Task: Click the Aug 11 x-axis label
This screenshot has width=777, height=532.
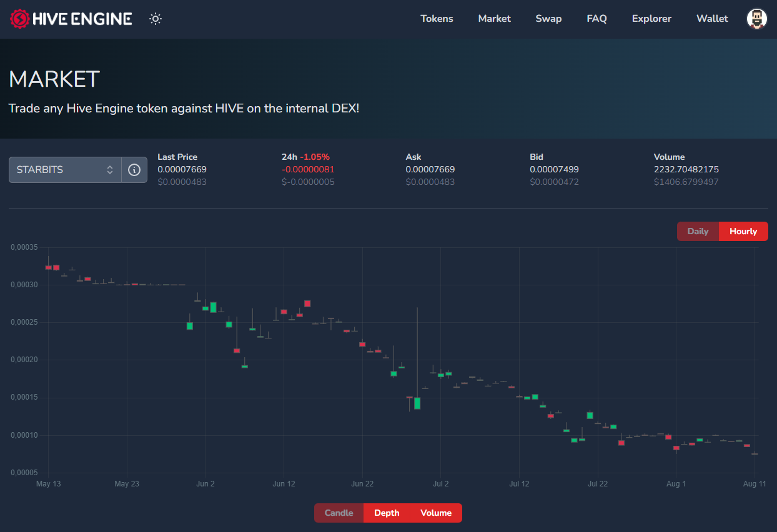Action: coord(755,483)
